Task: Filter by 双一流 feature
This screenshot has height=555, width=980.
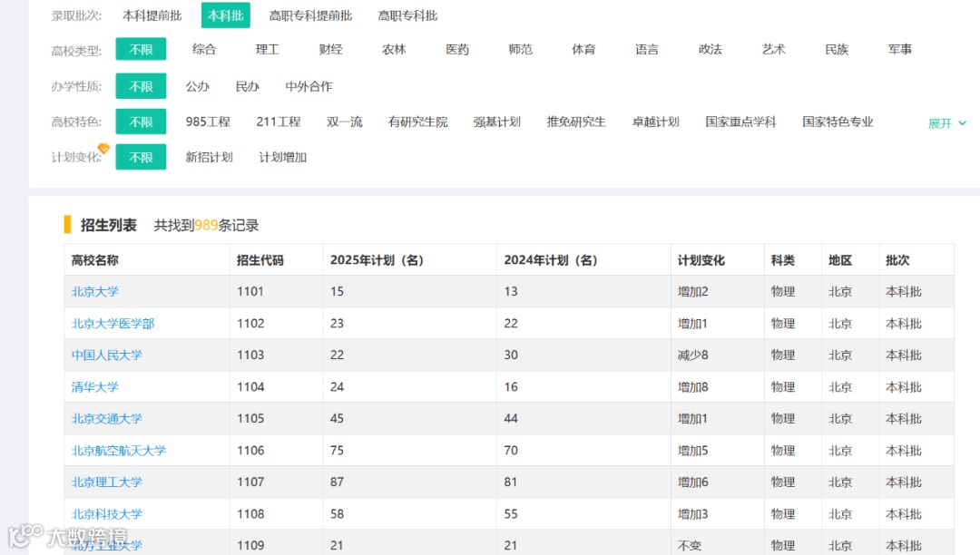Action: pyautogui.click(x=345, y=122)
